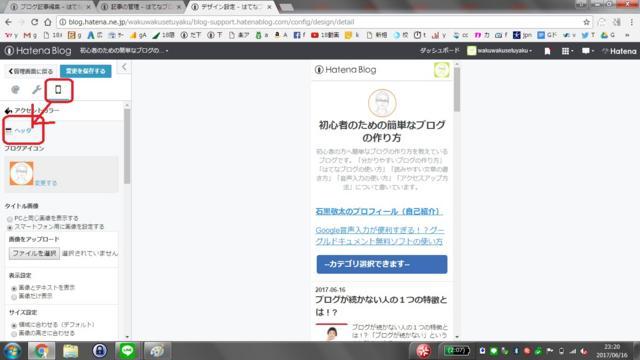Image resolution: width=640 pixels, height=360 pixels.
Task: Open ブログが続かない人の1つの特徴とは article title
Action: 381,306
